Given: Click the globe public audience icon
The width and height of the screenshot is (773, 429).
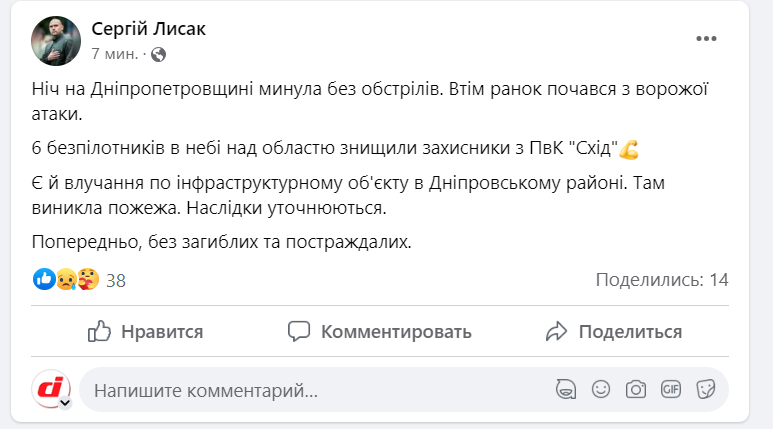Looking at the screenshot, I should pos(158,54).
